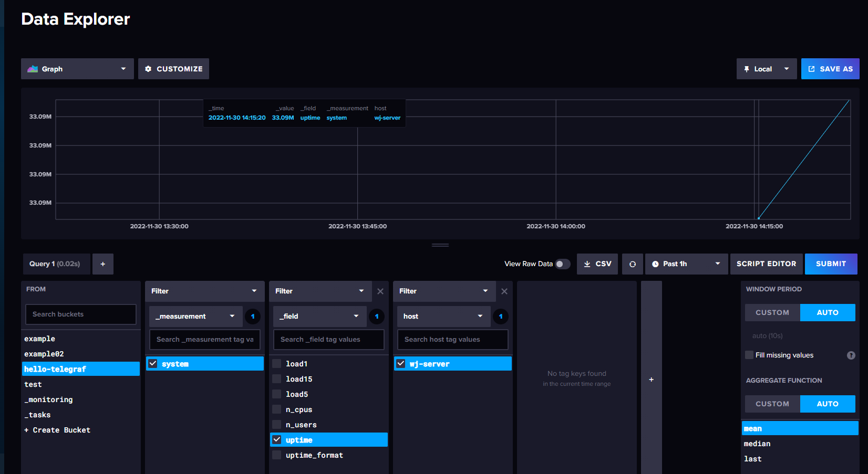Select the Query 1 tab
This screenshot has height=474, width=868.
(x=56, y=264)
